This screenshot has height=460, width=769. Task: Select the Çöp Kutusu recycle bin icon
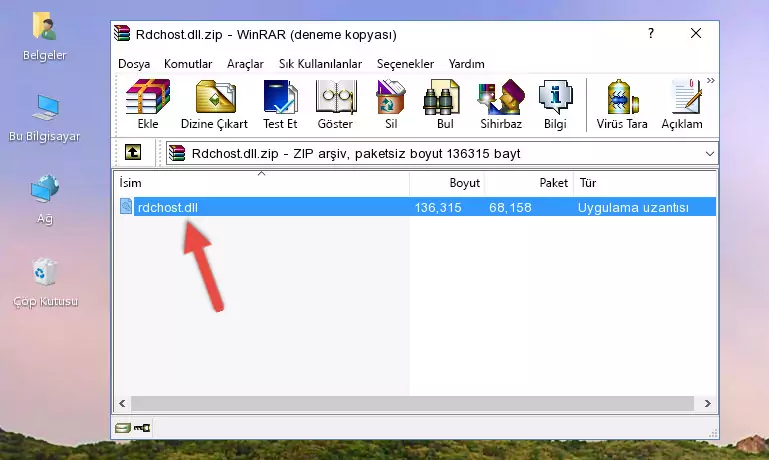click(x=45, y=282)
